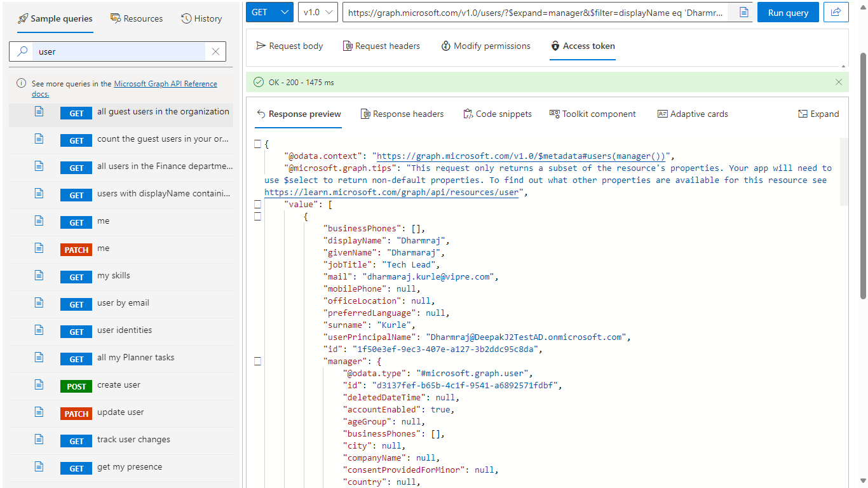Viewport: 868px width, 488px height.
Task: Expand the response preview panel
Action: (818, 114)
